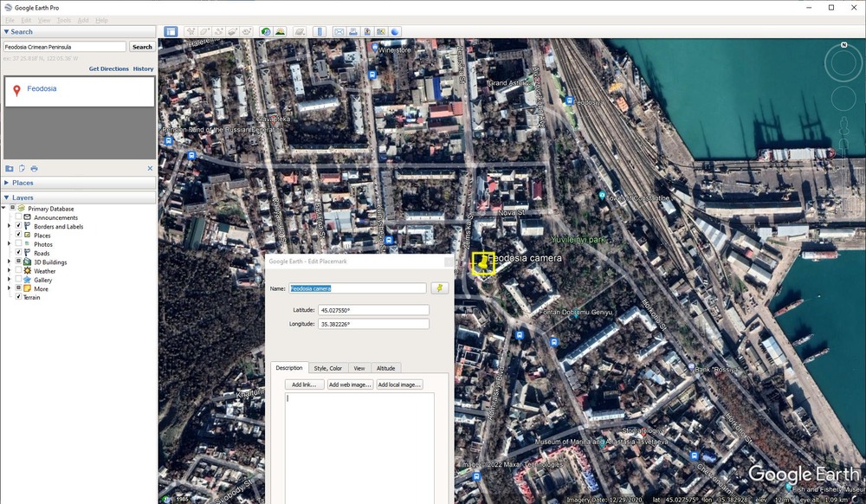Expand the Places panel
This screenshot has width=866, height=504.
(79, 183)
